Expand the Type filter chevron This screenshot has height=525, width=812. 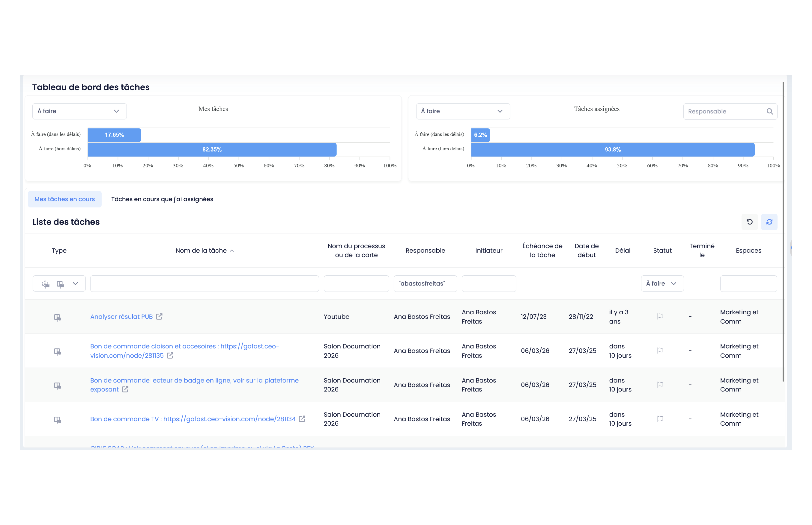pos(75,284)
